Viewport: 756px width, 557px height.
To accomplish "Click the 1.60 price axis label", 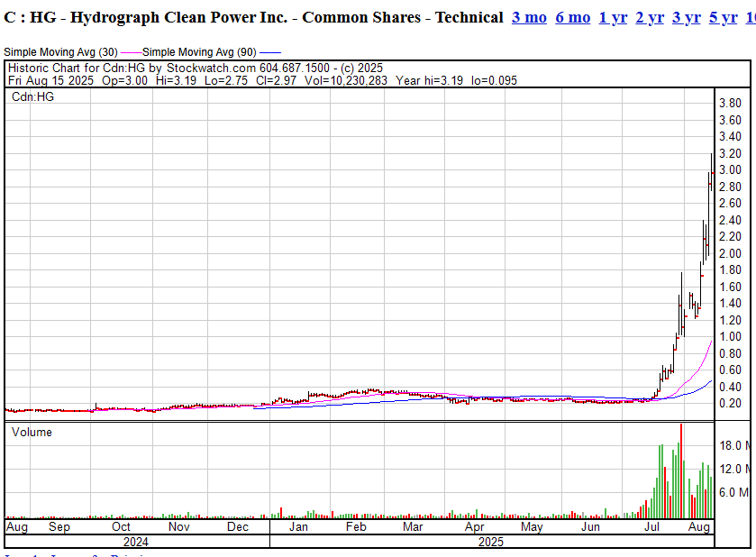I will click(x=730, y=287).
